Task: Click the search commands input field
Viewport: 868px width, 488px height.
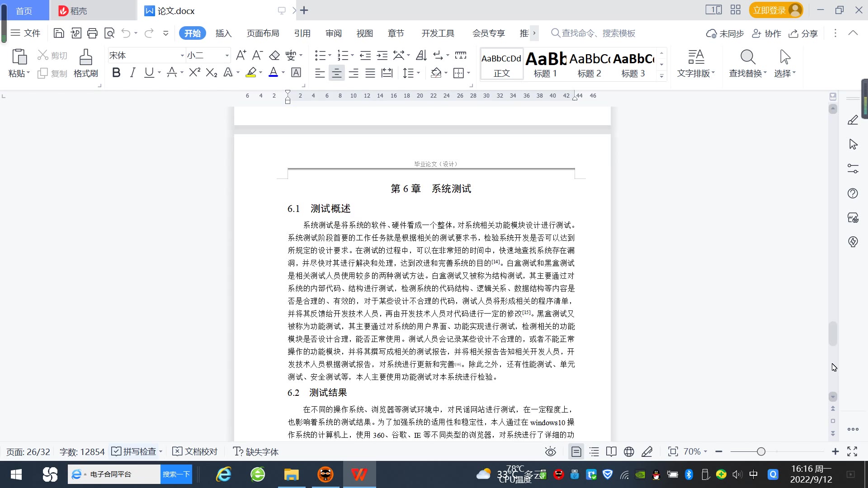Action: pyautogui.click(x=598, y=33)
